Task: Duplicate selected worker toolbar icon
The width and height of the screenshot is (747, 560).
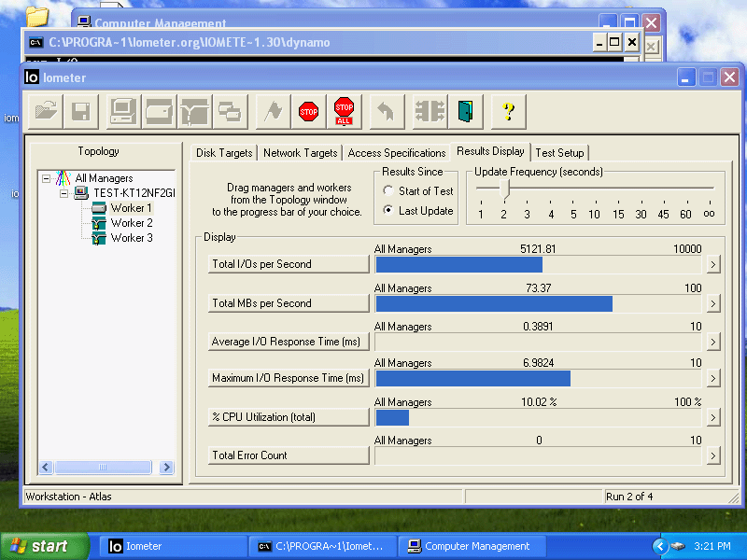Action: 230,111
